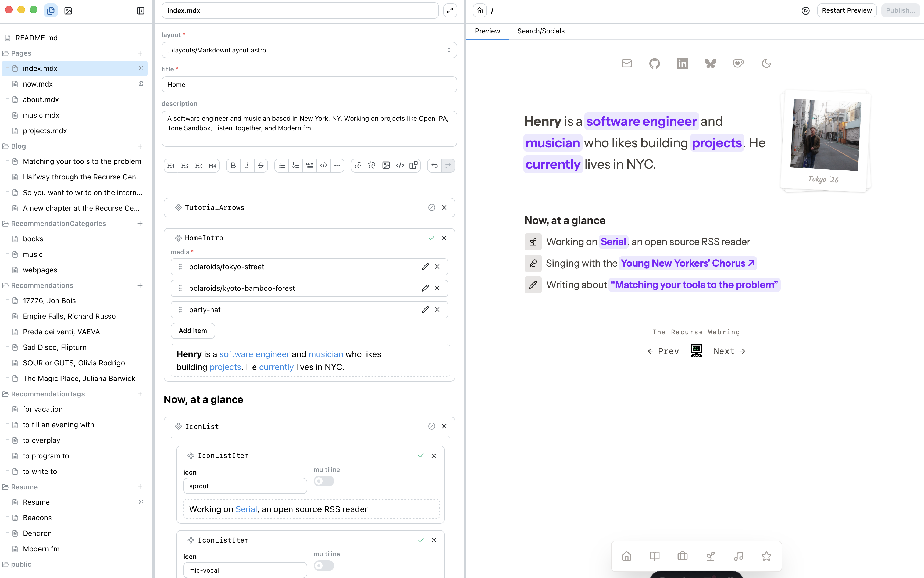Switch sidebar to the files view icon
This screenshot has height=578, width=924.
coord(51,11)
